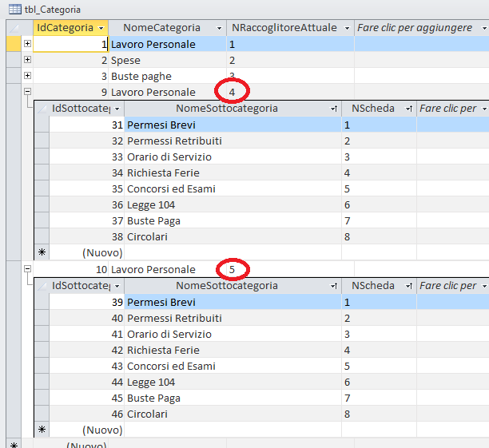This screenshot has height=448, width=489.
Task: Click row selector for Richiesta Ferie Id 42
Action: point(42,350)
